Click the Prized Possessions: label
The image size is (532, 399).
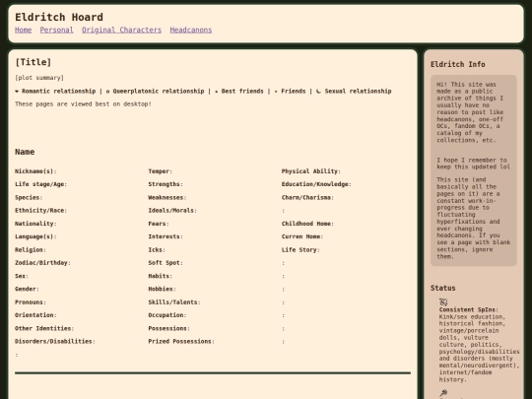pos(181,341)
